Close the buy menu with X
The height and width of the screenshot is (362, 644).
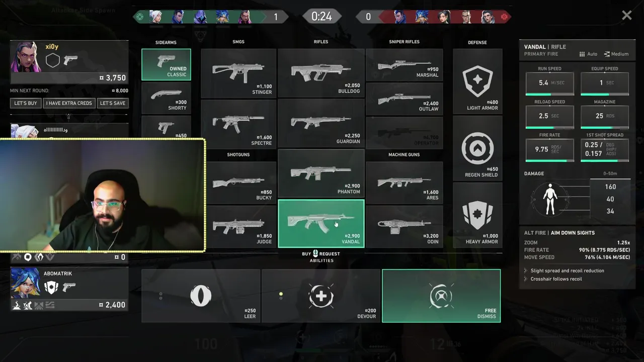pos(626,16)
